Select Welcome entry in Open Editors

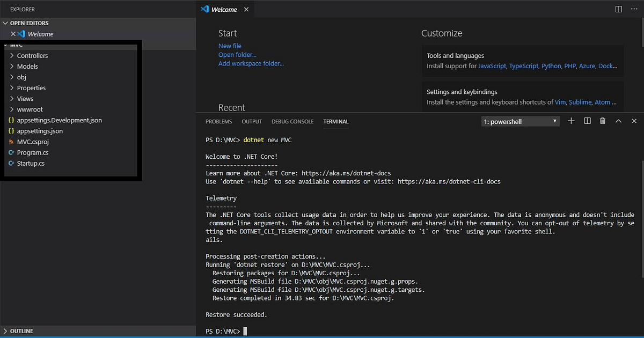point(98,34)
